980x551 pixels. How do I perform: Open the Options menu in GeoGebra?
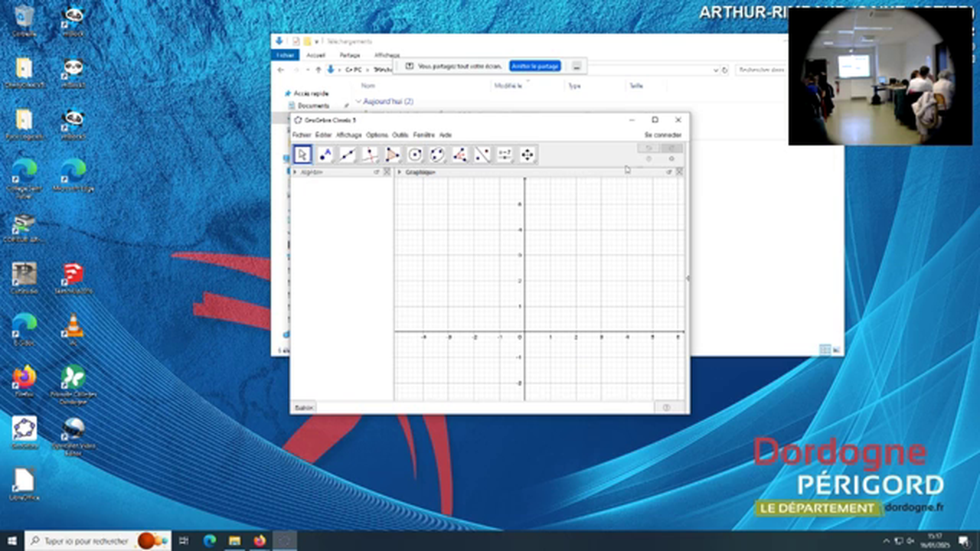(377, 135)
